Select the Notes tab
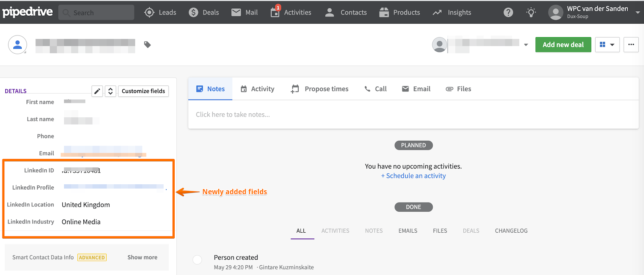The height and width of the screenshot is (275, 644). pos(210,89)
